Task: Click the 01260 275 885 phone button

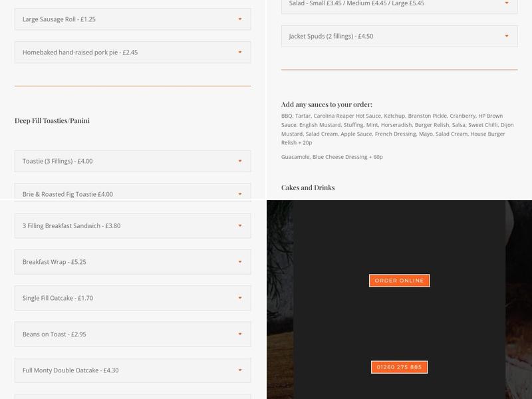Action: tap(399, 367)
